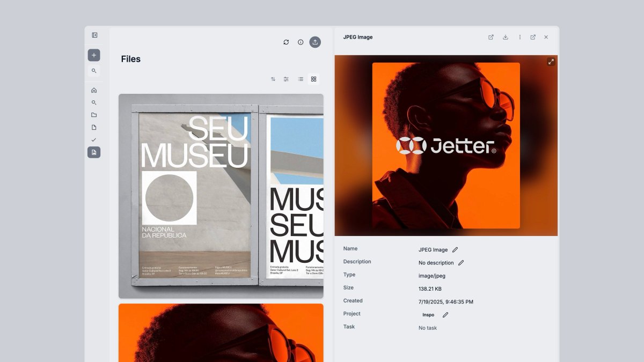The image size is (644, 362).
Task: Click the '138.21 KB' size value
Action: point(430,289)
